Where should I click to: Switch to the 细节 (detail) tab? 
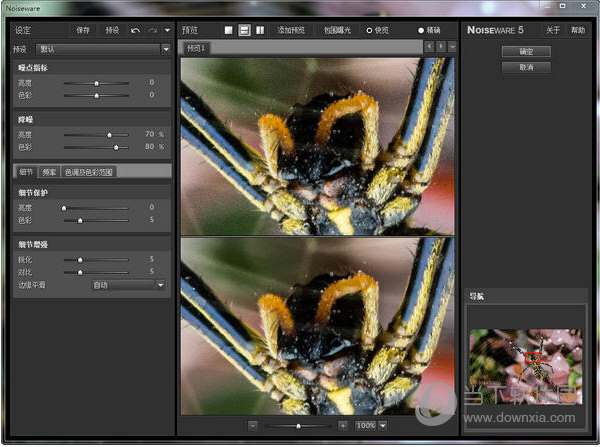pyautogui.click(x=26, y=172)
